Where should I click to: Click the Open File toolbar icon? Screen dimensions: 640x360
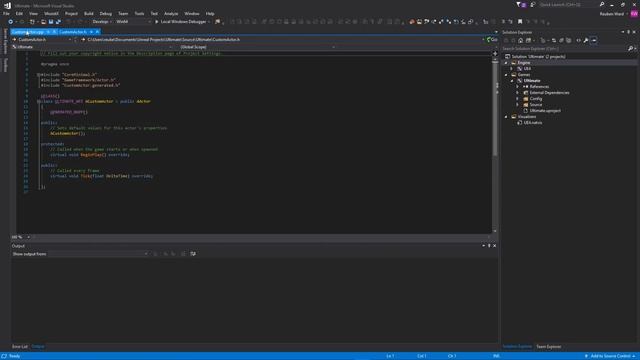click(x=43, y=22)
